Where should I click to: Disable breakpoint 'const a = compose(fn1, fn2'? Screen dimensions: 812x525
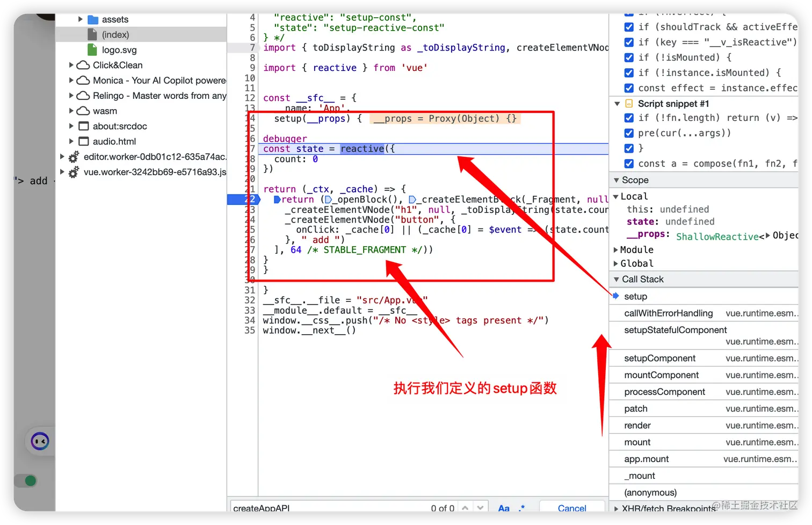629,163
